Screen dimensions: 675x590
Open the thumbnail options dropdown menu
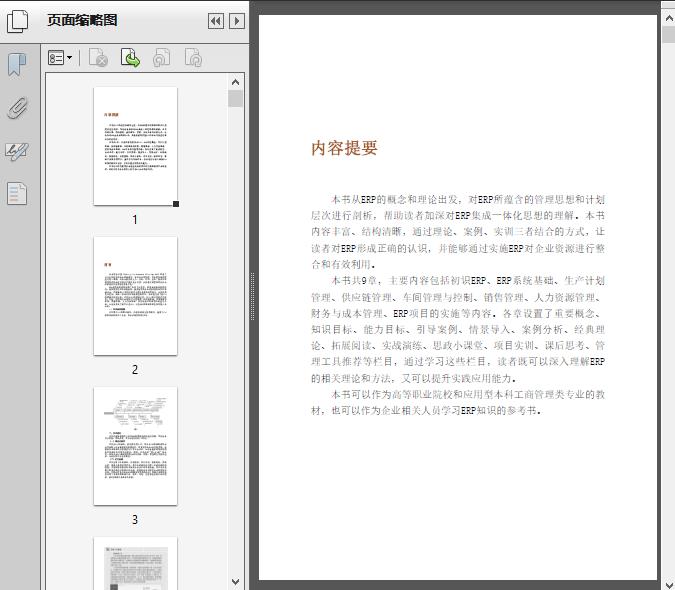(x=60, y=58)
